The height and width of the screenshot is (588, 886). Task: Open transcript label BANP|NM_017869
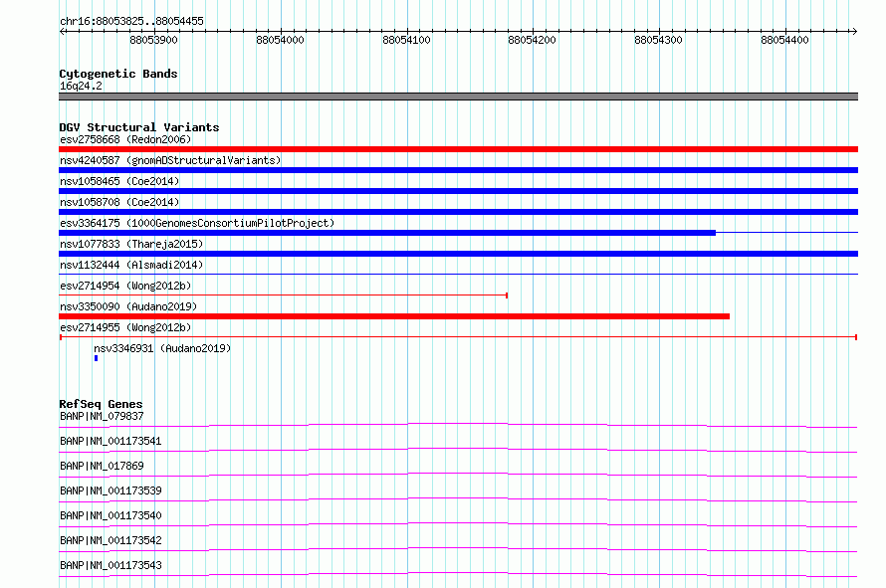pyautogui.click(x=102, y=466)
